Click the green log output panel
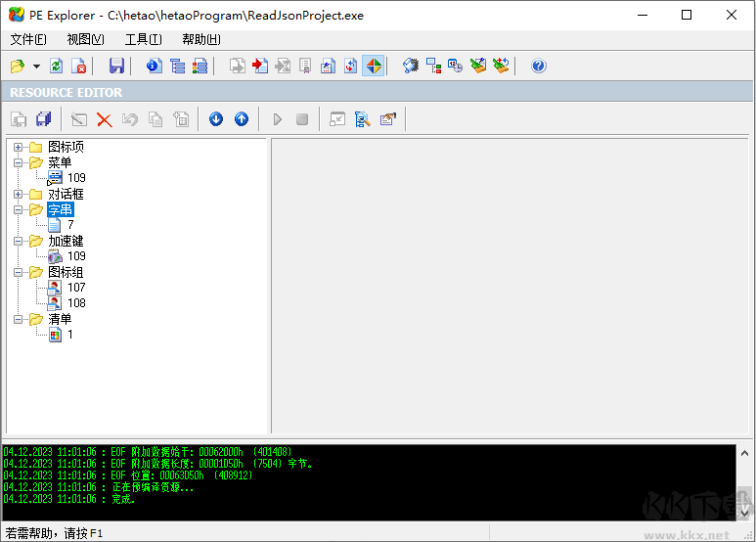The height and width of the screenshot is (542, 756). (369, 481)
